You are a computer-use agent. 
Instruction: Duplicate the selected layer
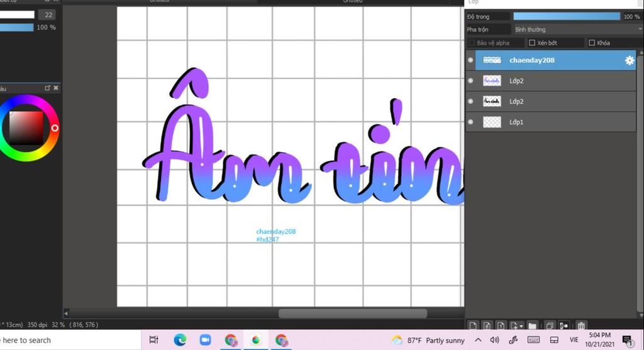coord(550,325)
